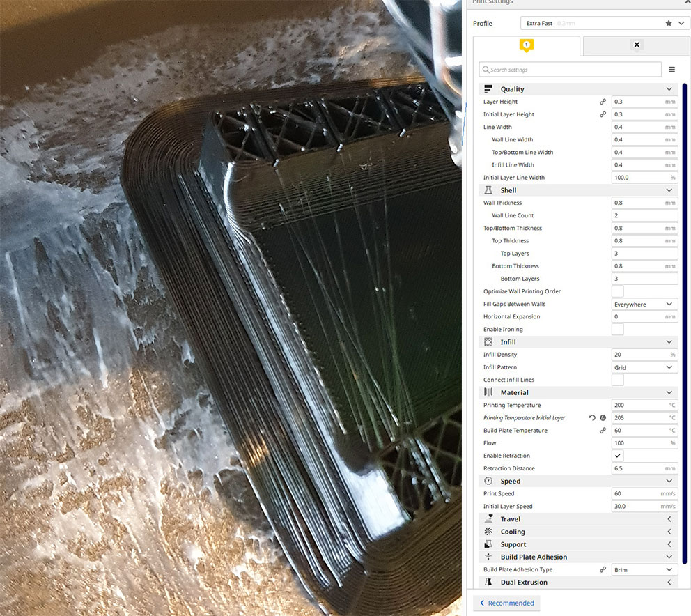Screen dimensions: 691x616
Task: Click the Recommended button
Action: pos(506,603)
